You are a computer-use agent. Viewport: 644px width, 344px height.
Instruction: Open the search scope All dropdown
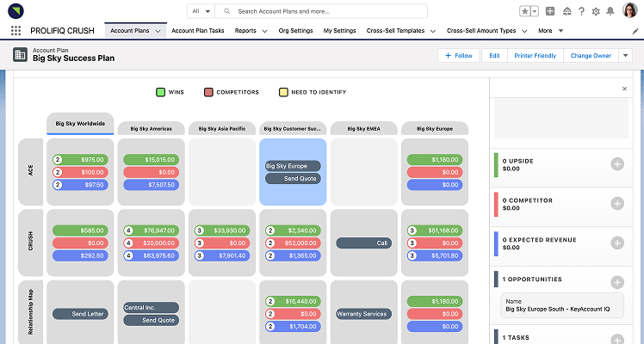point(201,11)
